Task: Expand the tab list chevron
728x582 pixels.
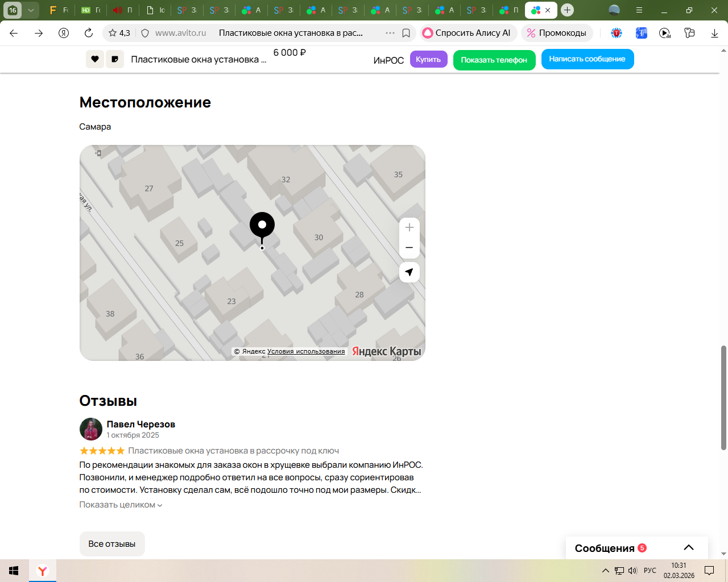Action: point(31,10)
